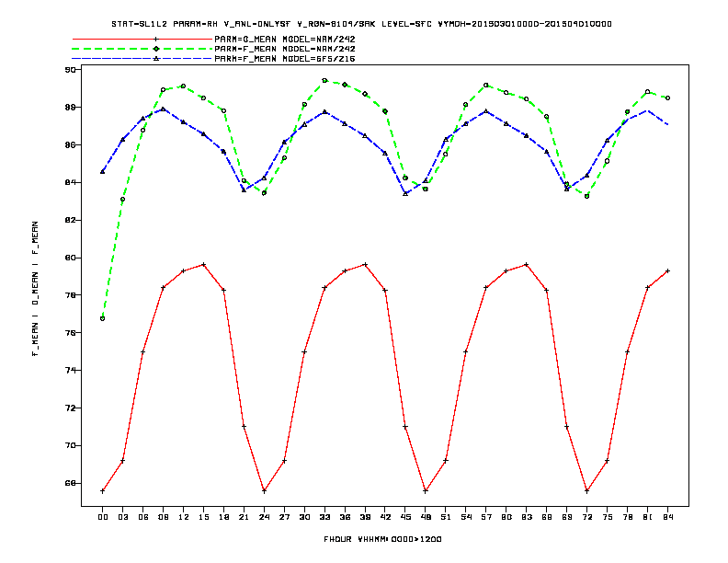
Task: Click the x-axis tick label 36
Action: (x=345, y=517)
